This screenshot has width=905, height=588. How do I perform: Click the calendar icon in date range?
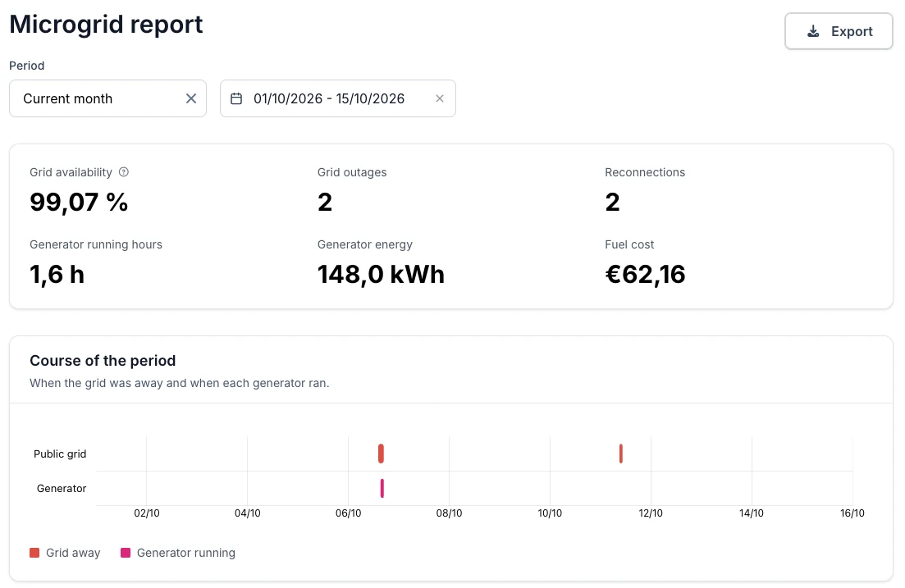(236, 98)
